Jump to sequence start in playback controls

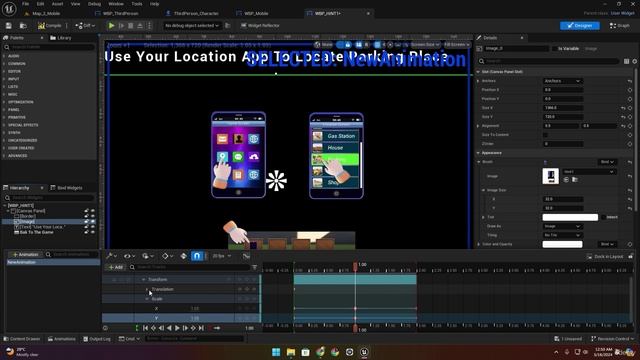pos(145,328)
